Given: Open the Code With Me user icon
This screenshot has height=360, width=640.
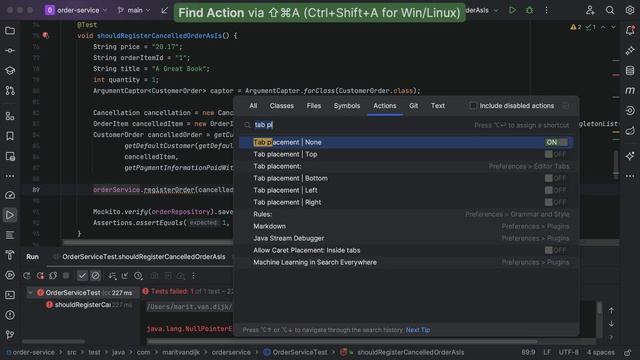Looking at the screenshot, I should (x=590, y=10).
